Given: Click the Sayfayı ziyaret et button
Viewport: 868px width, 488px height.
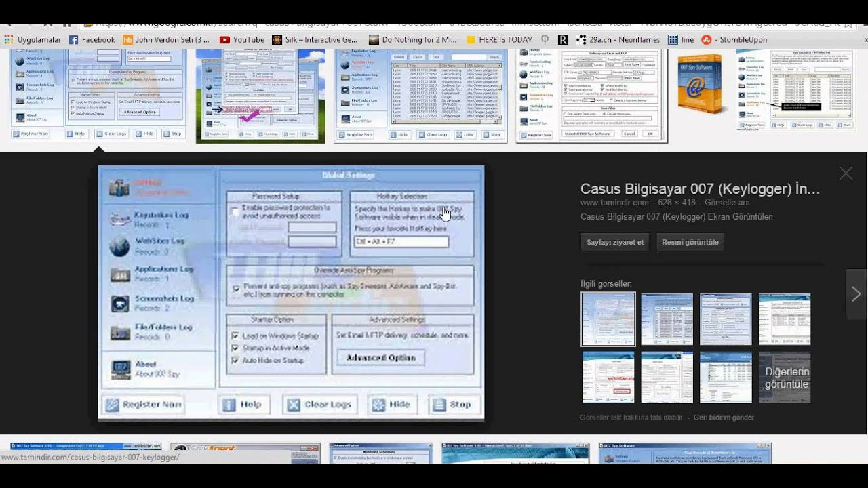Looking at the screenshot, I should (x=615, y=242).
